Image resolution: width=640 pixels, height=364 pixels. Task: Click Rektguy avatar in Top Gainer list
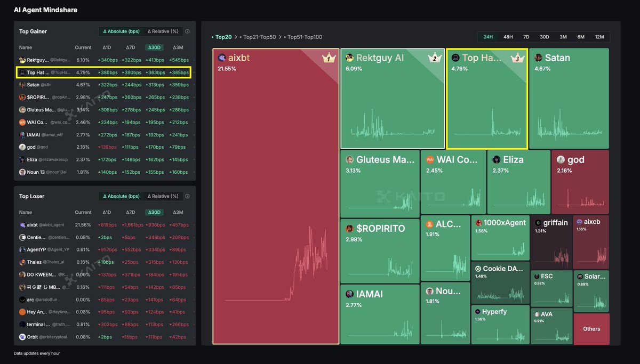click(22, 60)
